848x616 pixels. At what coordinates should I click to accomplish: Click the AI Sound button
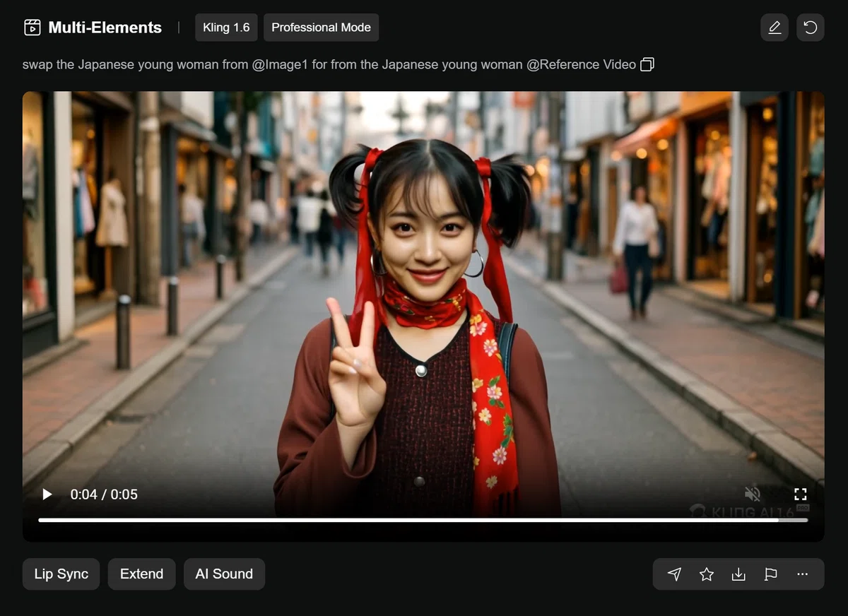point(224,574)
